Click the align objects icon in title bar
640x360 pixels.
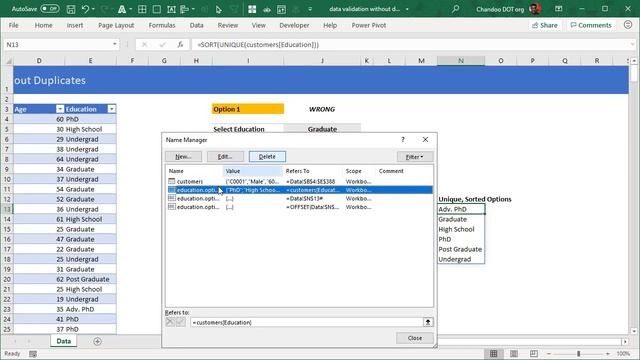[x=184, y=9]
